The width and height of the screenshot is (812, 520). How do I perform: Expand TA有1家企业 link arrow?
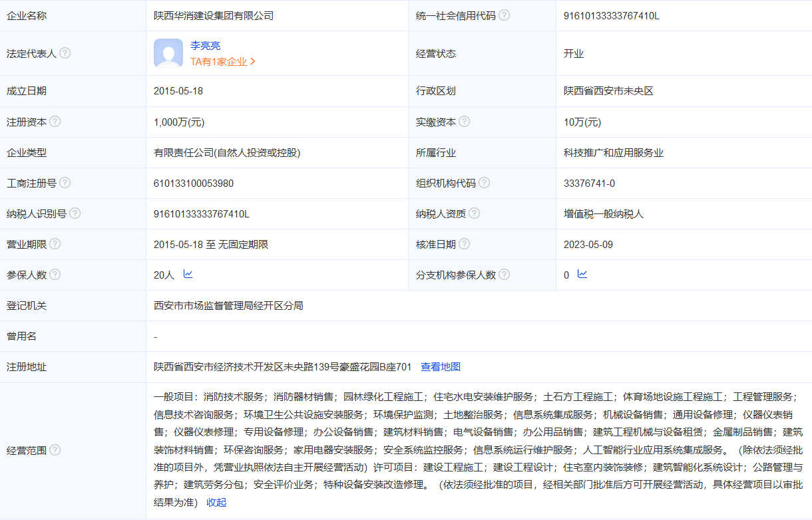(253, 62)
